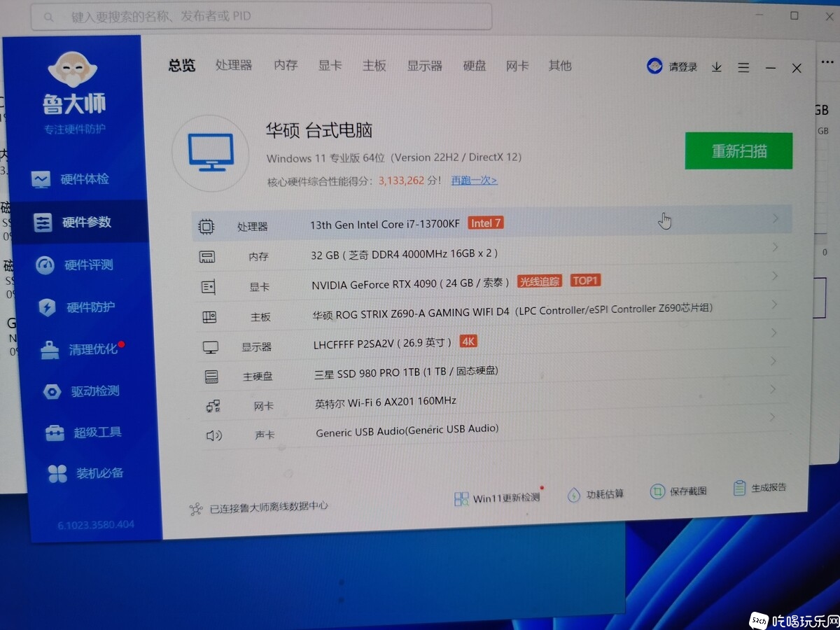Expand the 显卡 row chevron
Viewport: 840px width, 630px height.
point(774,276)
